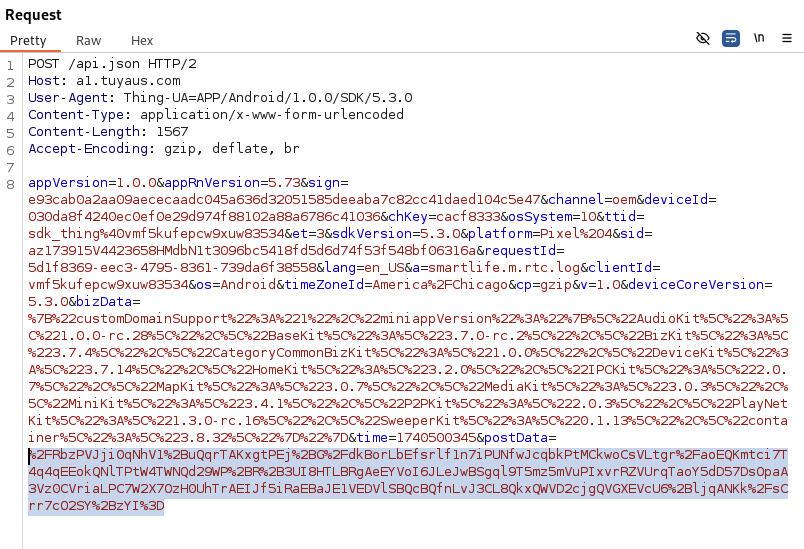Click the 'clientId' parameter name
804x549 pixels.
click(620, 267)
